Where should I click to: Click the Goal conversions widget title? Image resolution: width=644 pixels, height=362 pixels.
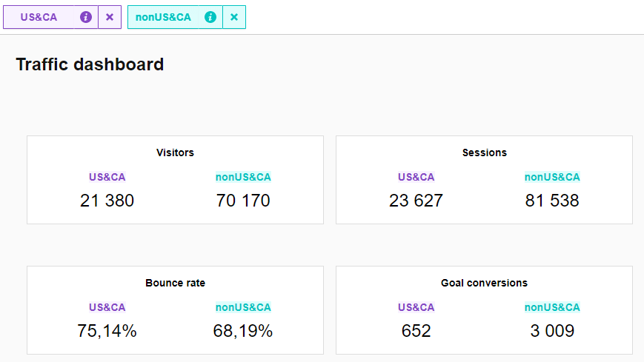484,283
